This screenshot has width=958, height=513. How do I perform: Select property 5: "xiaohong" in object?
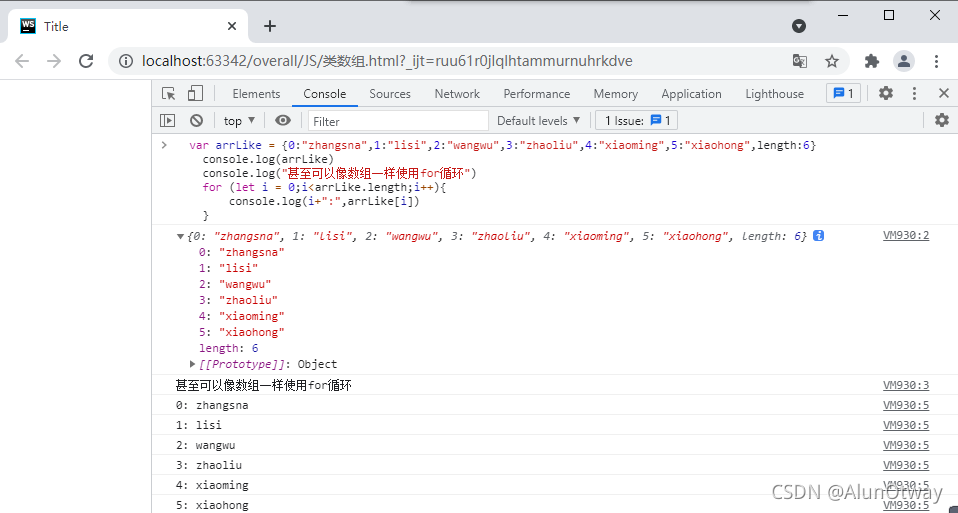[242, 332]
